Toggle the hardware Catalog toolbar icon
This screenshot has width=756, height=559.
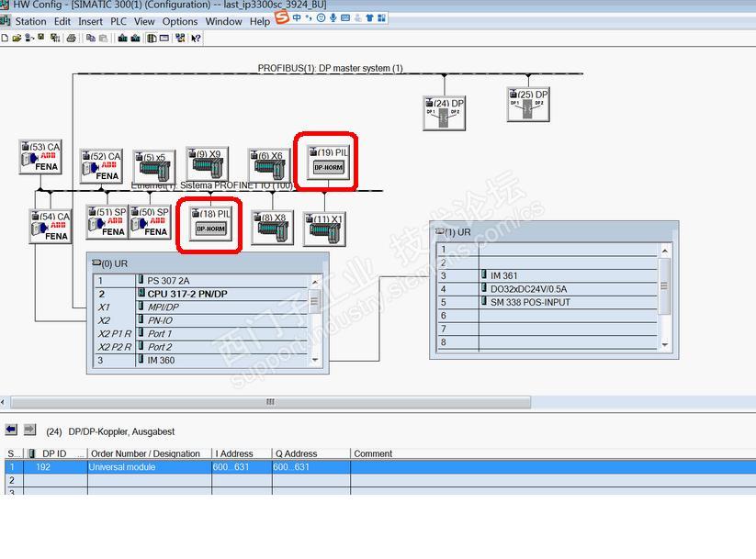pos(152,38)
